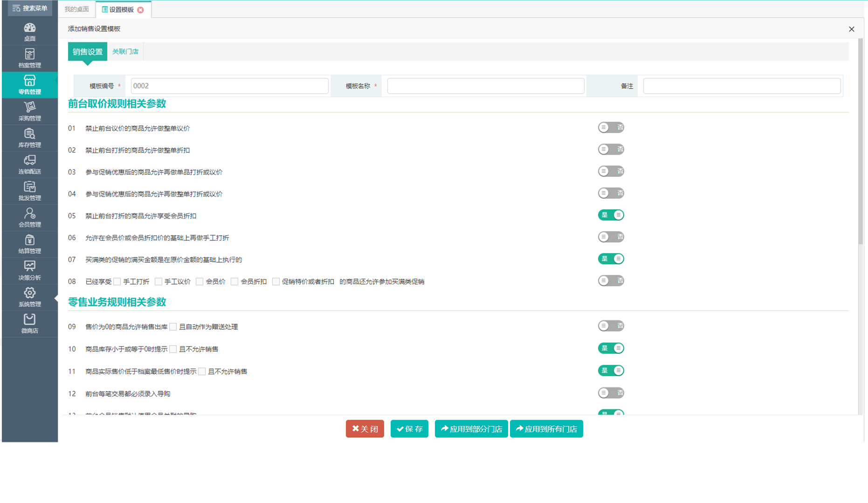Open 库存管理 sidebar icon
This screenshot has width=868, height=503.
click(29, 138)
